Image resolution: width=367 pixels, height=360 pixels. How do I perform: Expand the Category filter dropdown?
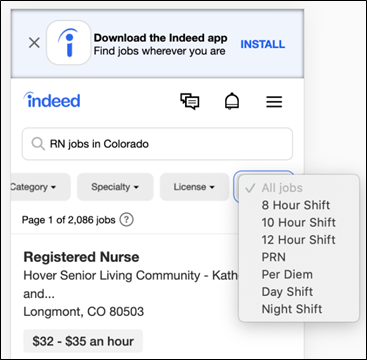(40, 187)
